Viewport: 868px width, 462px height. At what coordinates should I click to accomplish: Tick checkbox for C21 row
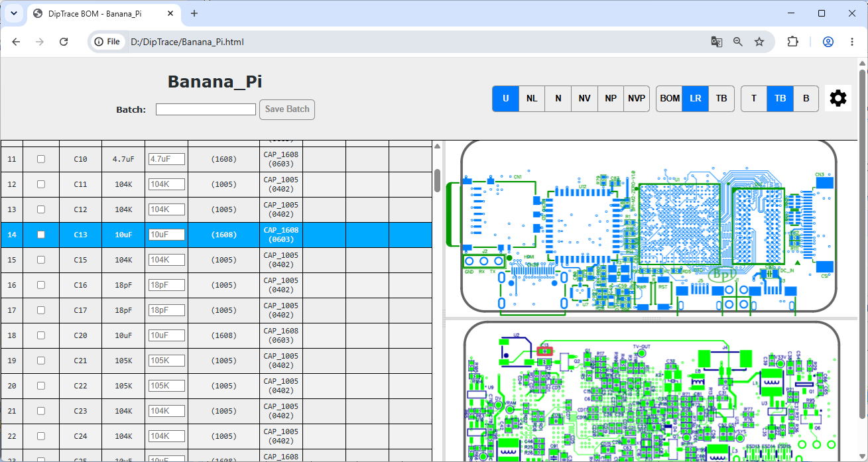click(x=41, y=361)
